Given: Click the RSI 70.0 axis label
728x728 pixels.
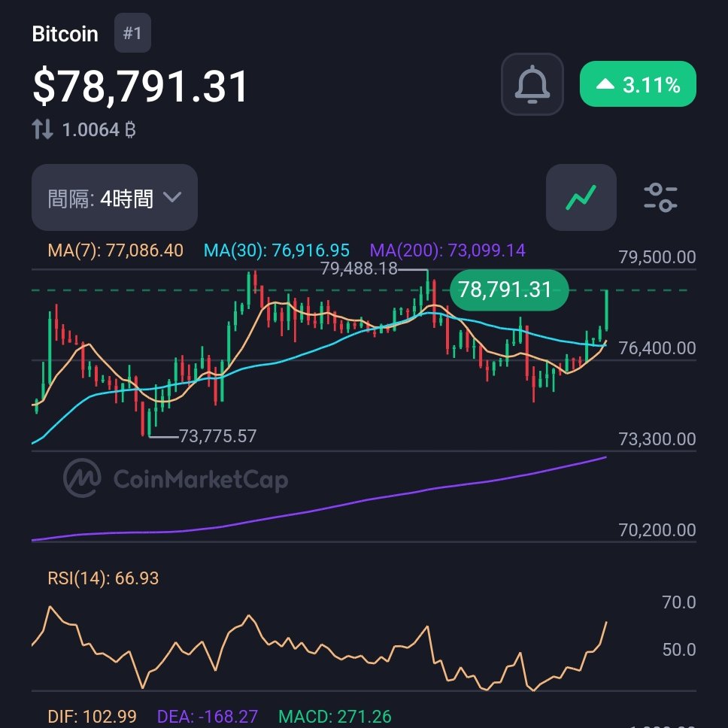Looking at the screenshot, I should click(679, 602).
